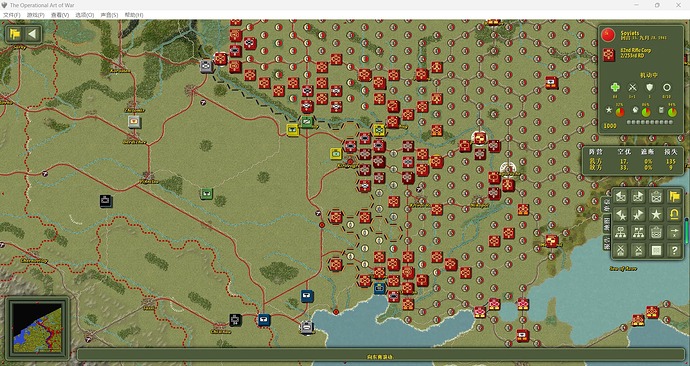Click the yellow flags icon in control panel
Viewport: 690px width, 366px height.
pos(674,196)
